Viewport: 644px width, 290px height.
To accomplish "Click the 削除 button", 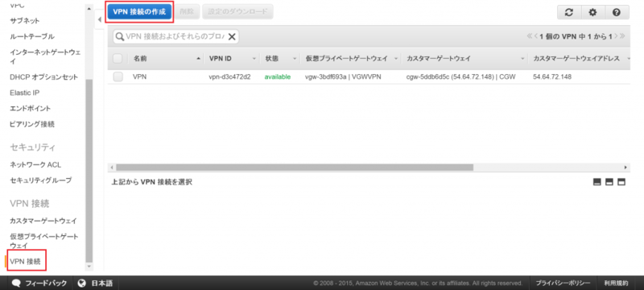I will tap(187, 12).
